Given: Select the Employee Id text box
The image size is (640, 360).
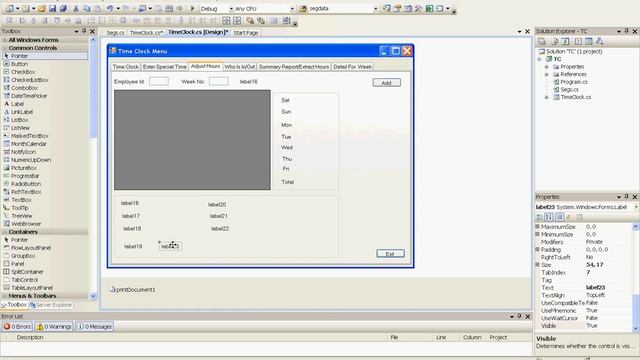Looking at the screenshot, I should [x=159, y=81].
